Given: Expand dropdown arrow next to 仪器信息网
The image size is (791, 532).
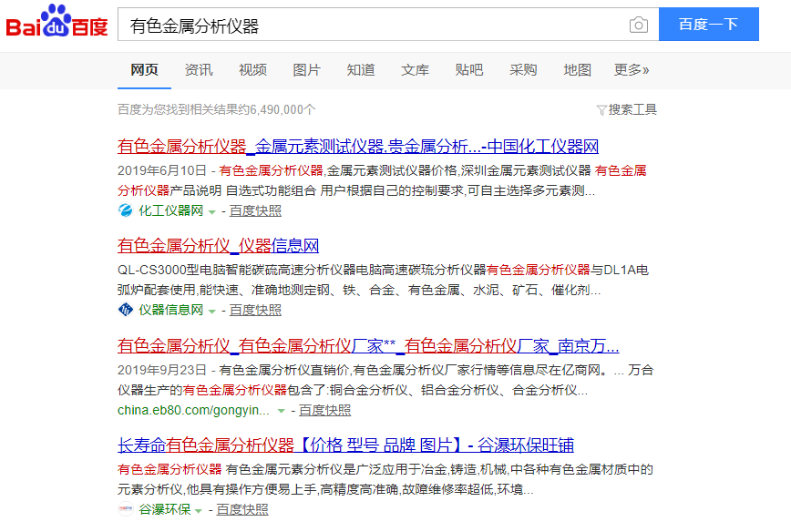Looking at the screenshot, I should tap(211, 312).
